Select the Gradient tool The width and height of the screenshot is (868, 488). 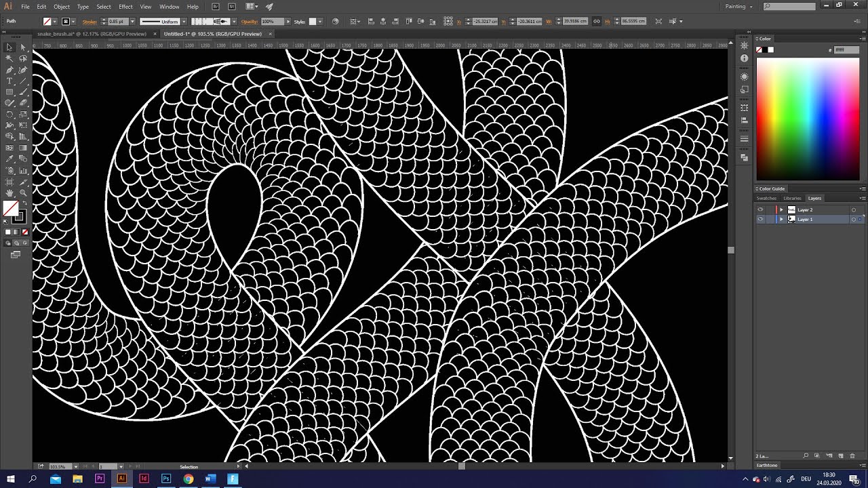point(23,148)
